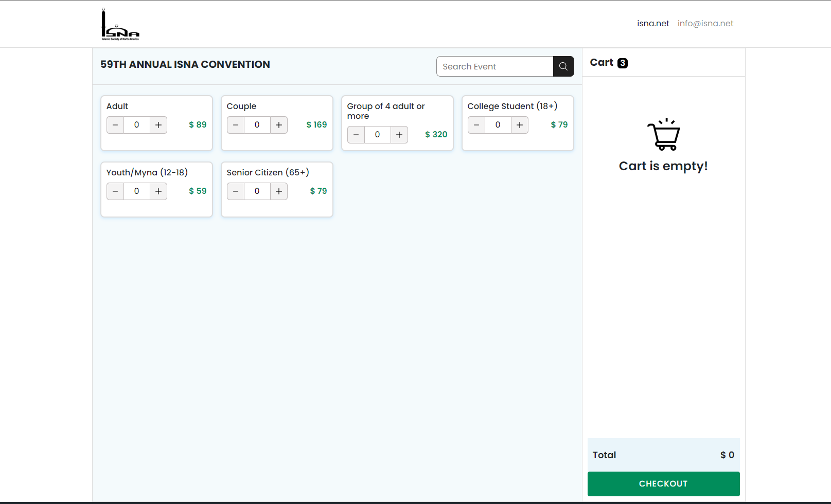Viewport: 831px width, 504px height.
Task: Increment the Adult ticket quantity
Action: [x=158, y=124]
